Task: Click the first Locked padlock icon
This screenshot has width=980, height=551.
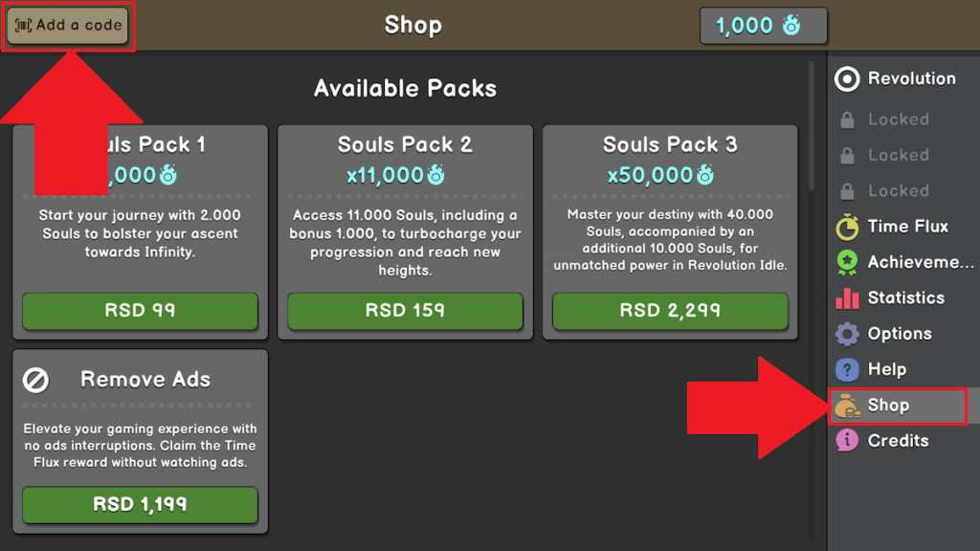Action: click(x=847, y=119)
